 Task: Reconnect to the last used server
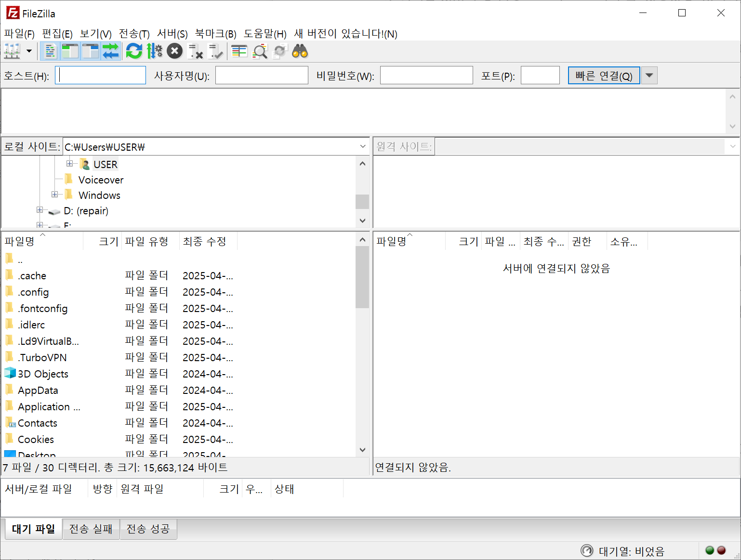coord(216,51)
